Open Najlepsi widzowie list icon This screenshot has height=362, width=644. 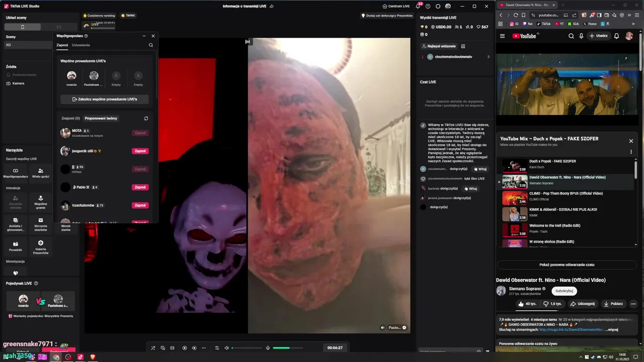(x=463, y=46)
